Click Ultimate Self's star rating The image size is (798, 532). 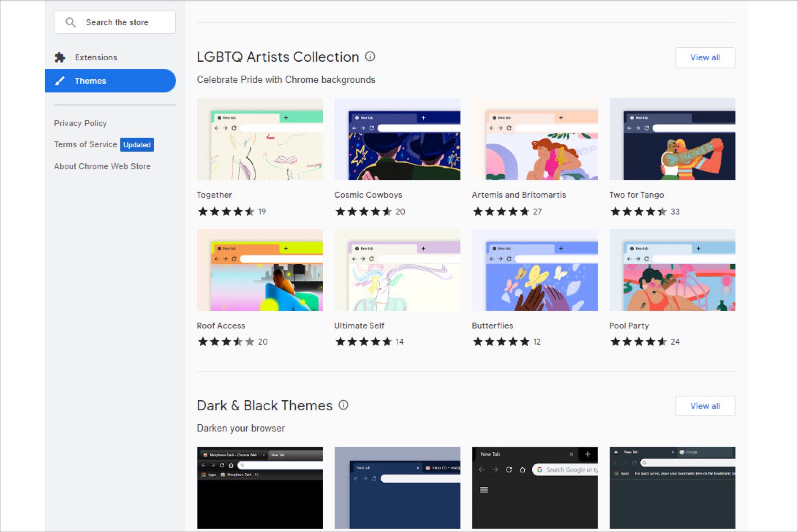[x=364, y=342]
